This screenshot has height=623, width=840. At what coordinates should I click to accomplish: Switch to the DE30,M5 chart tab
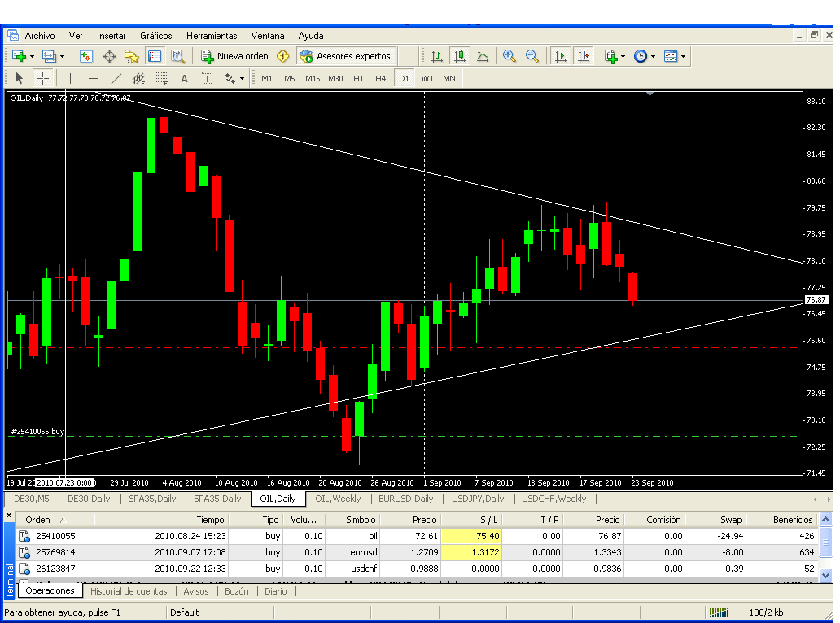[x=31, y=499]
